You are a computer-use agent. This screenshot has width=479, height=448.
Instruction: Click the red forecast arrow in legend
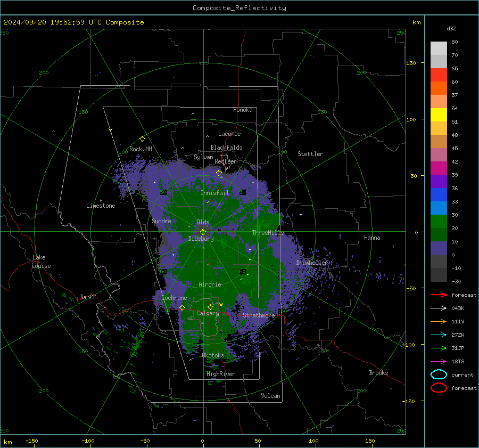[439, 295]
